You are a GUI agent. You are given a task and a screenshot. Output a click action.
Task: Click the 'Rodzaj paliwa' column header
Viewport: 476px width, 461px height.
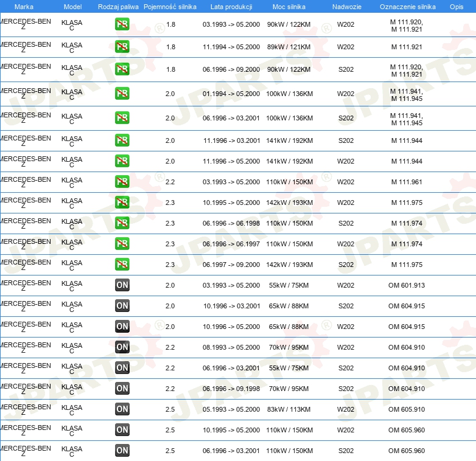[x=118, y=7]
